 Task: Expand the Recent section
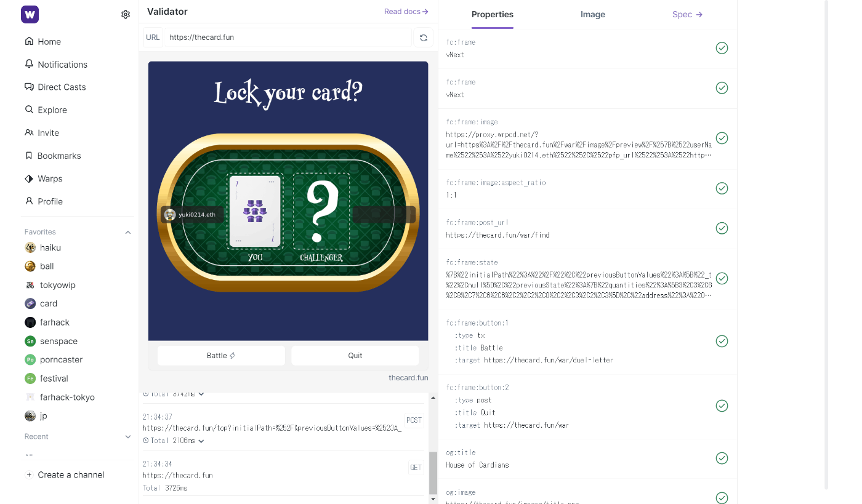click(128, 436)
